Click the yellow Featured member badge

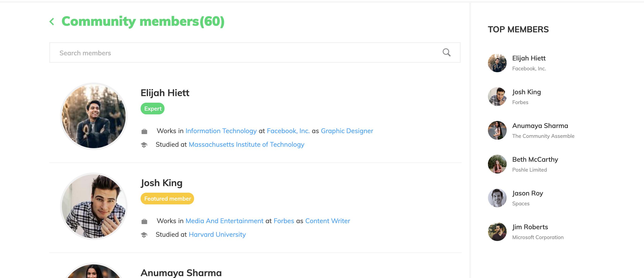click(x=167, y=199)
